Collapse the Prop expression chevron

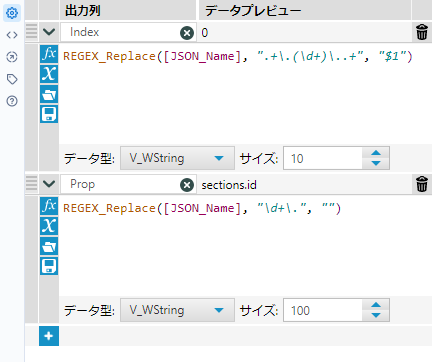[49, 184]
